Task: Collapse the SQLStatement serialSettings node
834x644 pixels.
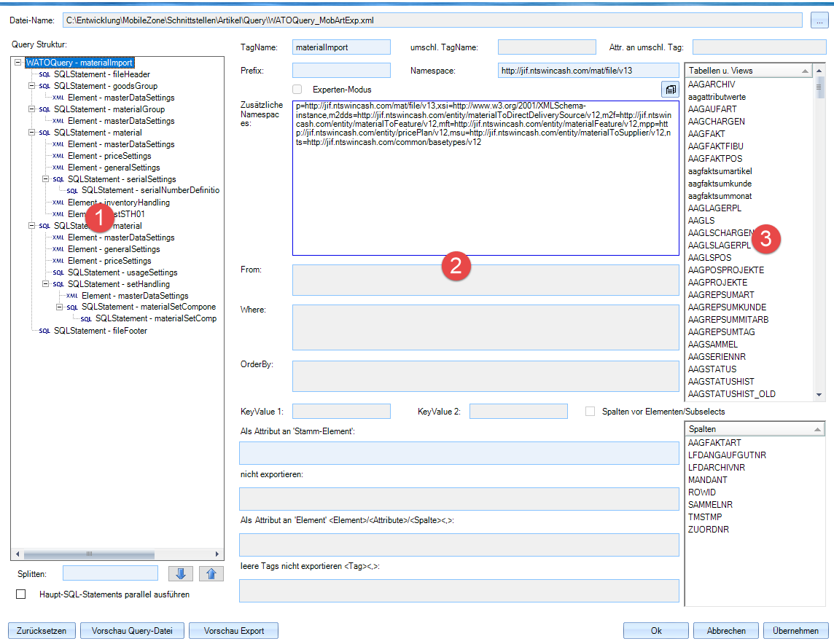Action: tap(45, 179)
